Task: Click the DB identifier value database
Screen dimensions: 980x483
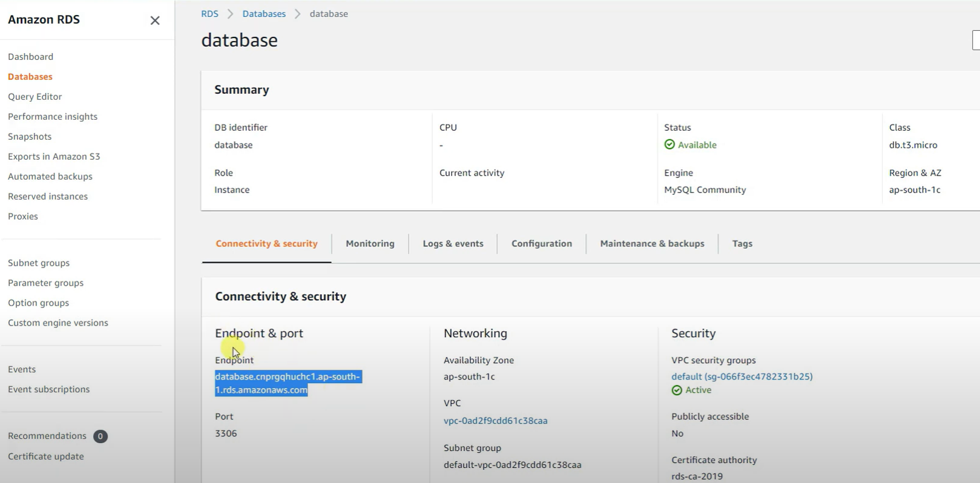Action: 233,145
